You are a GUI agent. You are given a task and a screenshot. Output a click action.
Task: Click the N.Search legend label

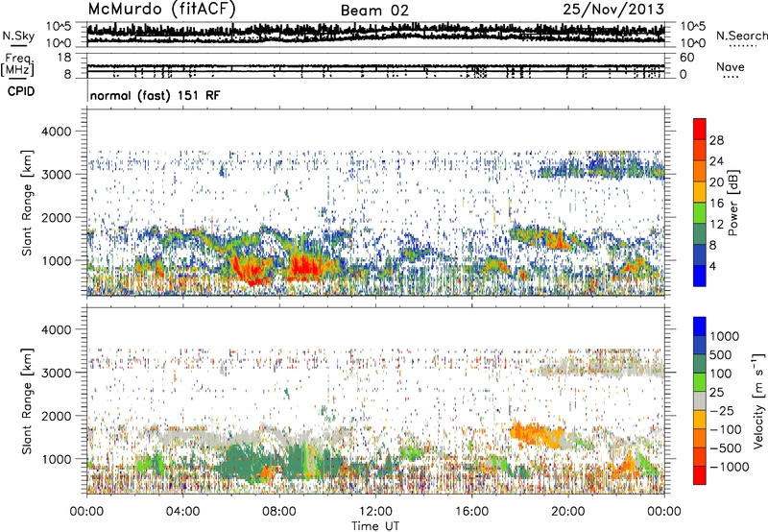click(741, 36)
